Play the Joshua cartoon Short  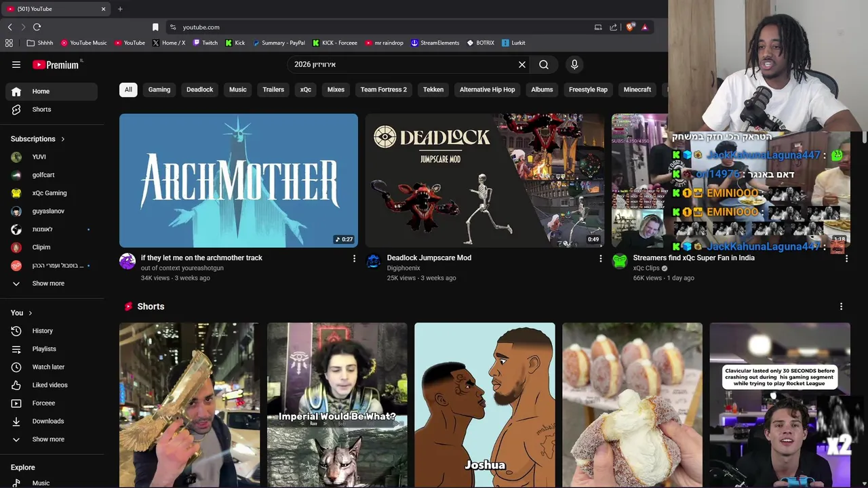click(485, 405)
